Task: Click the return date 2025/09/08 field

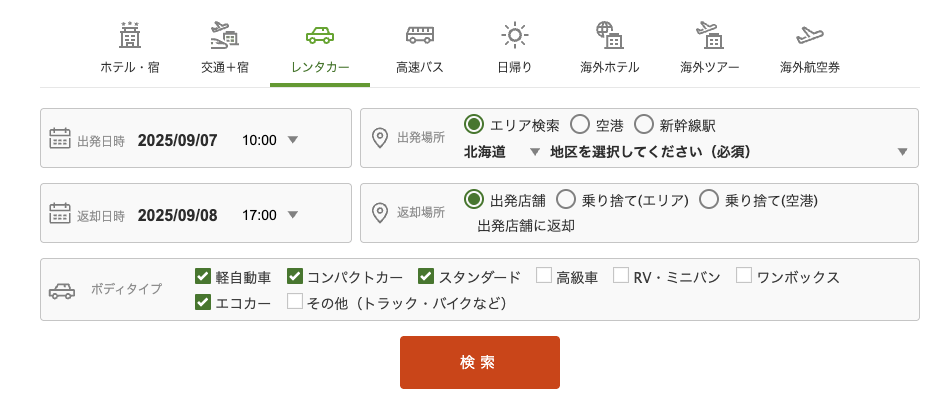Action: (x=177, y=215)
